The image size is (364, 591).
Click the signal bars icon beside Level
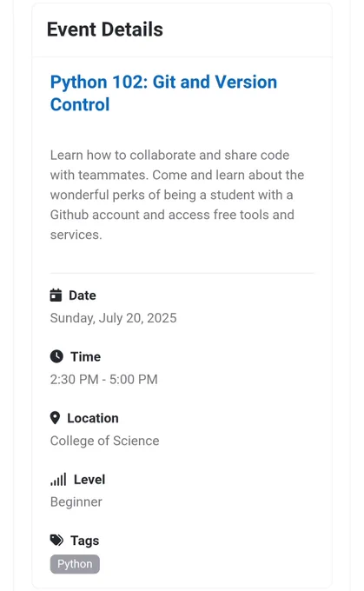tap(58, 480)
